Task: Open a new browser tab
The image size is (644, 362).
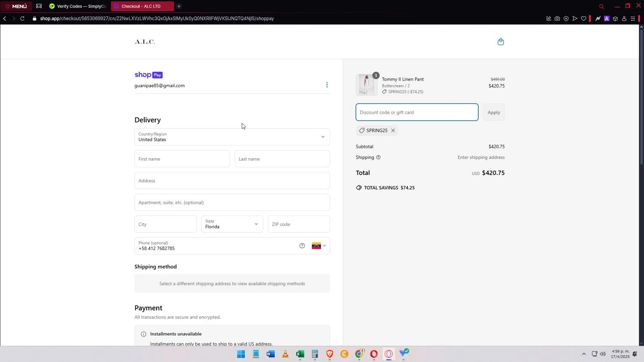Action: pyautogui.click(x=179, y=6)
